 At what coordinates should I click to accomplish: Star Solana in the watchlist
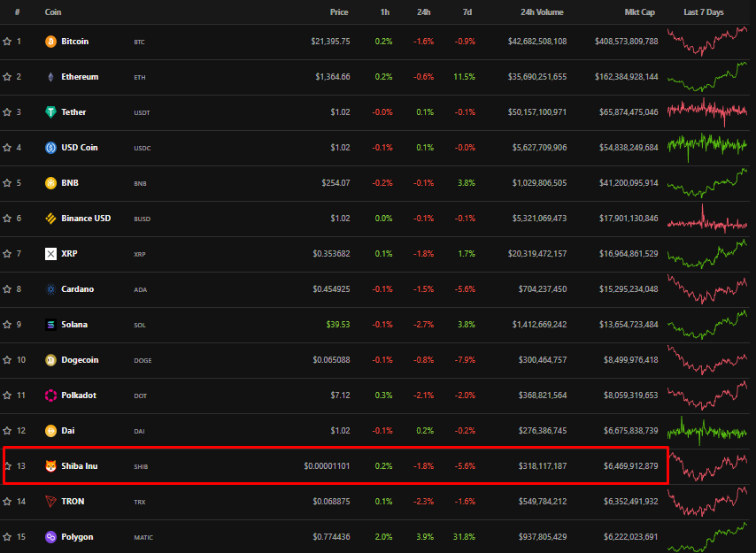7,325
